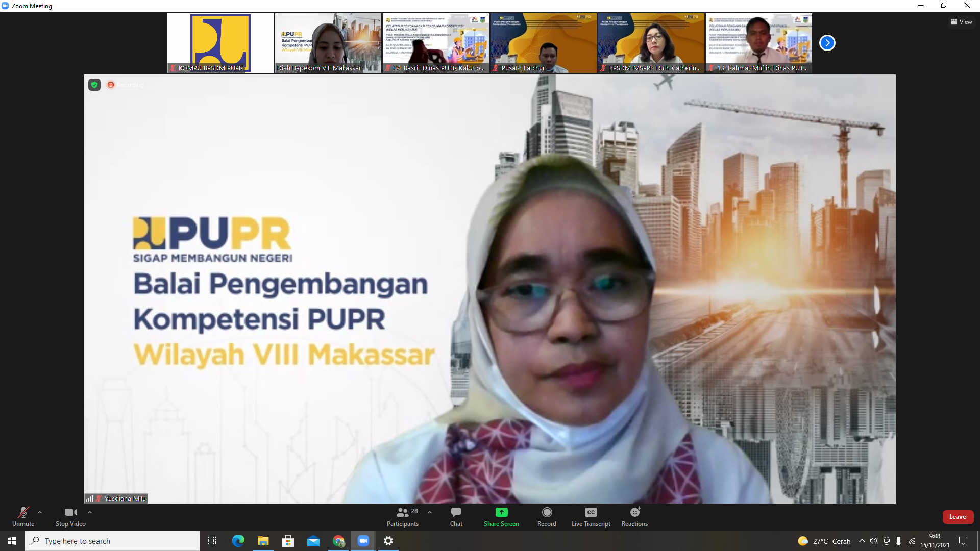
Task: Open the Reactions menu
Action: (634, 516)
